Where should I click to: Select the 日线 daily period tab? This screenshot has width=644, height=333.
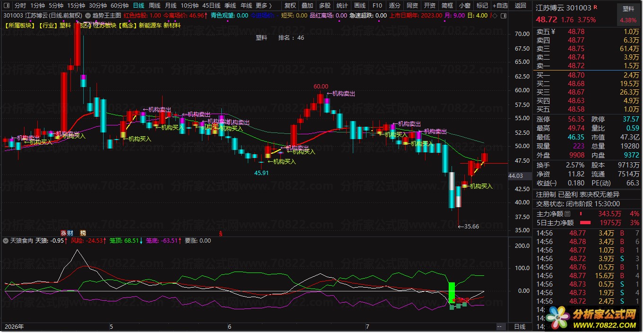139,6
